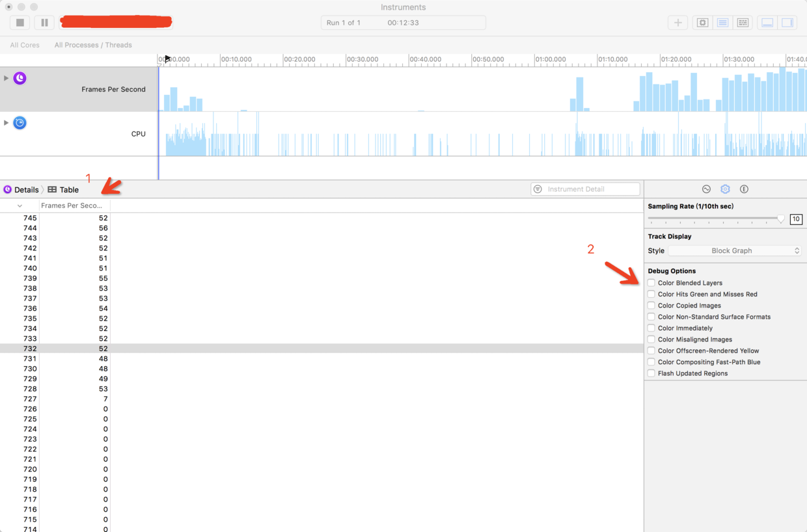This screenshot has height=532, width=807.
Task: Select sample row 729 with 49 FPS
Action: (x=321, y=379)
